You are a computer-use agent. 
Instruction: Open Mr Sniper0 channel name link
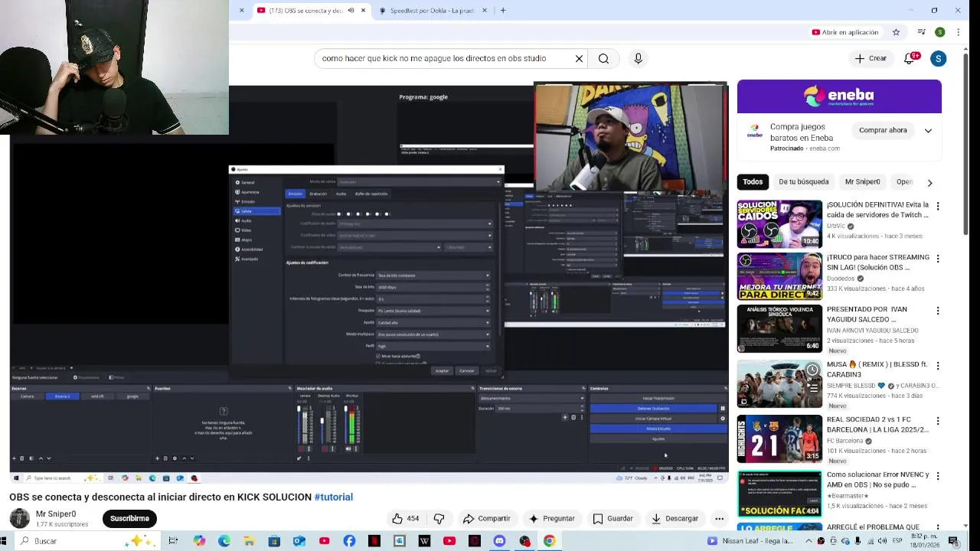point(56,514)
